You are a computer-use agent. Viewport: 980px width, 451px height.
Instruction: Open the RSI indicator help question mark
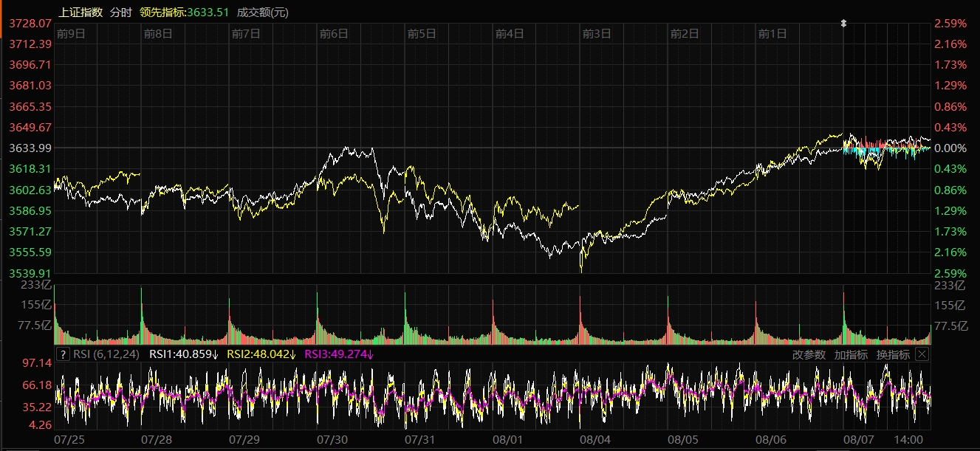coord(64,354)
